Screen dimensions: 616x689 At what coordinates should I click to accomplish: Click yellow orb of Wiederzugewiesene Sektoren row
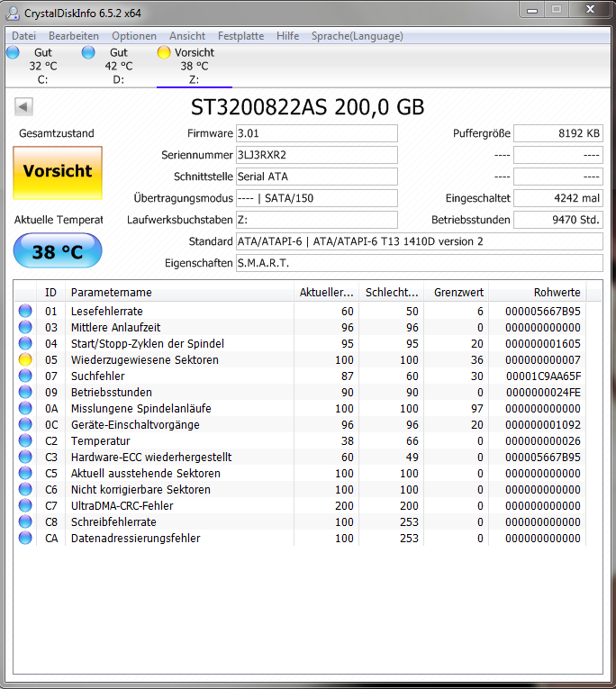click(x=25, y=360)
